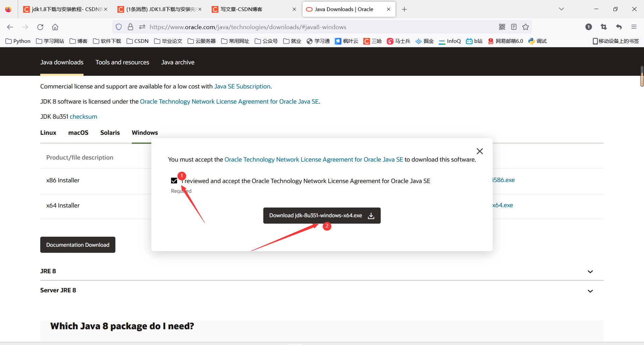The width and height of the screenshot is (644, 345).
Task: Open the browser home page
Action: tap(55, 27)
